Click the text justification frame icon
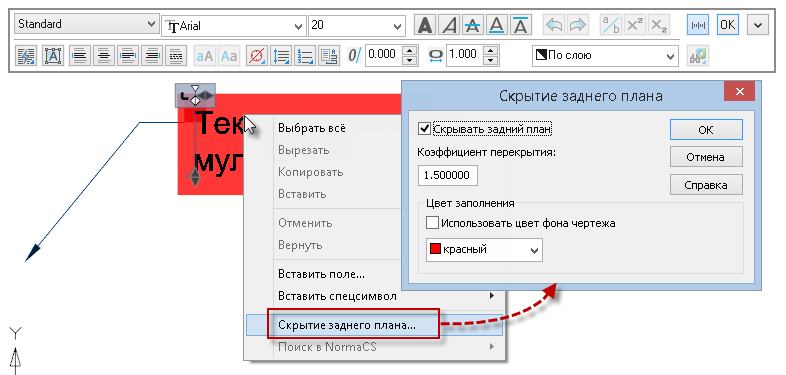Screen dimensions: 786x375 pyautogui.click(x=52, y=56)
